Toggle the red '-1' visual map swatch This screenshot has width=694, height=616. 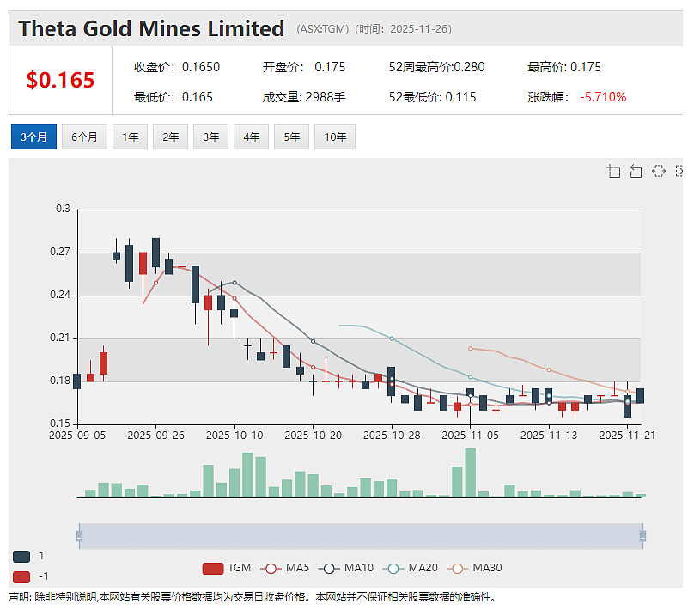pos(21,577)
